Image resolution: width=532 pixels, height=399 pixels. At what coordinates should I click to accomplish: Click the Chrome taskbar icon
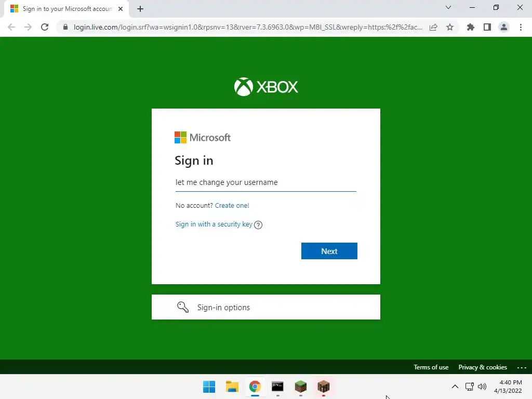tap(255, 387)
